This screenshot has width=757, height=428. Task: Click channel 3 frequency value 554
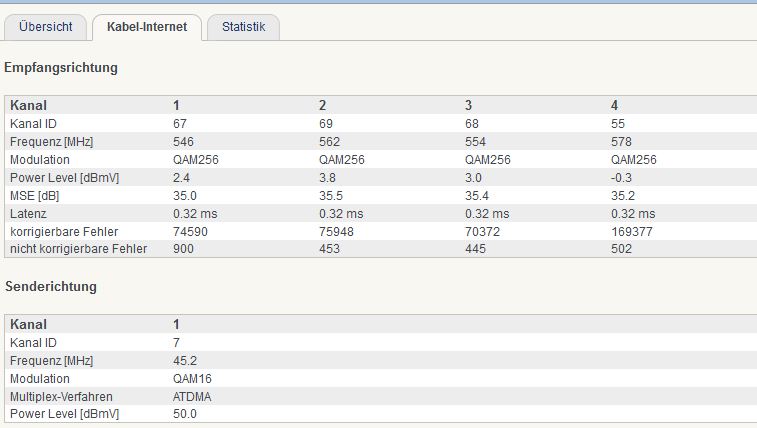click(475, 142)
